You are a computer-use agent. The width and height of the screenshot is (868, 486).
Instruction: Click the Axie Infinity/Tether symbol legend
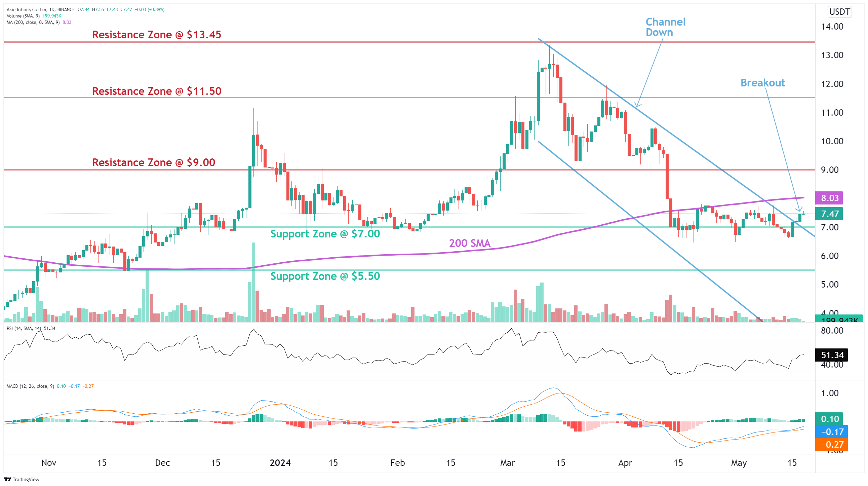pyautogui.click(x=86, y=9)
